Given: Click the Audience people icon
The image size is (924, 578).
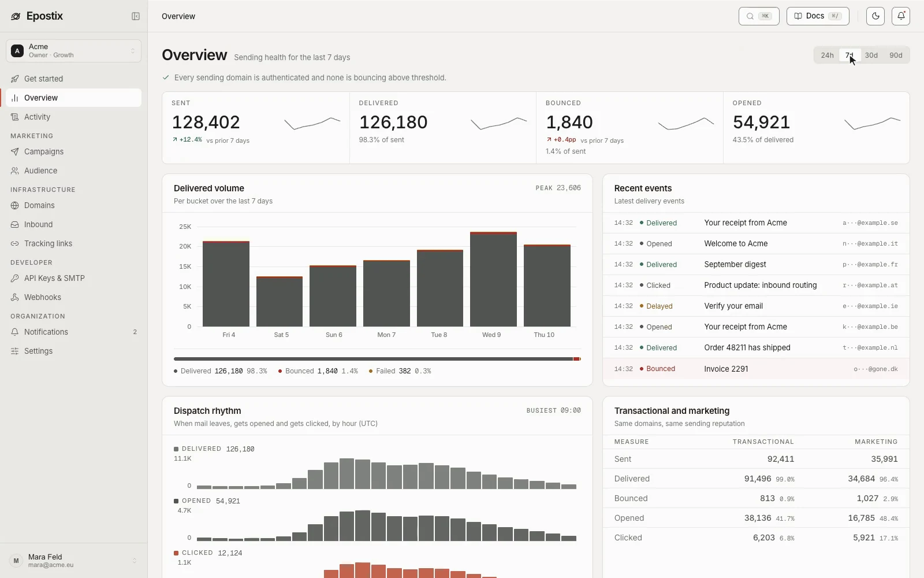Looking at the screenshot, I should pyautogui.click(x=15, y=171).
